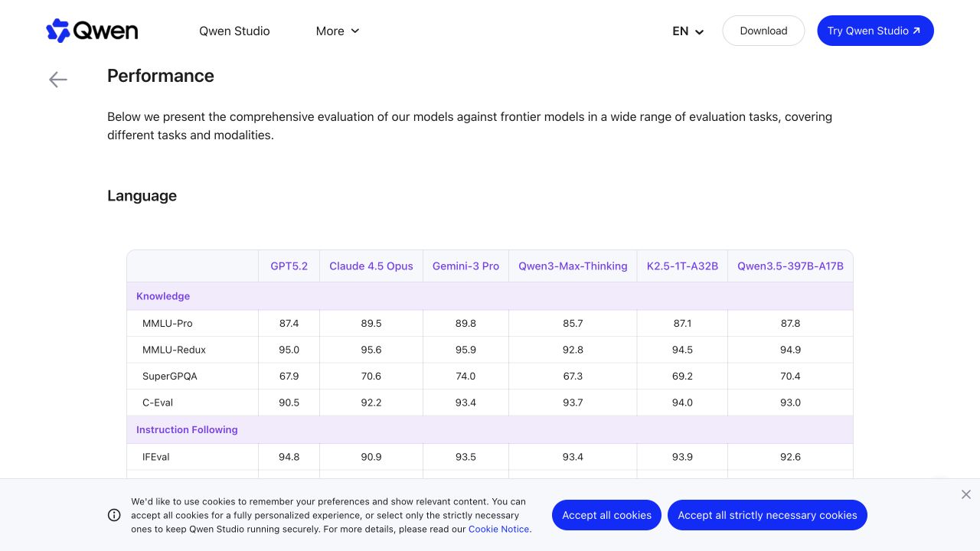Pick the 74.0 SuperGPQA score
This screenshot has width=980, height=551.
[x=465, y=377]
